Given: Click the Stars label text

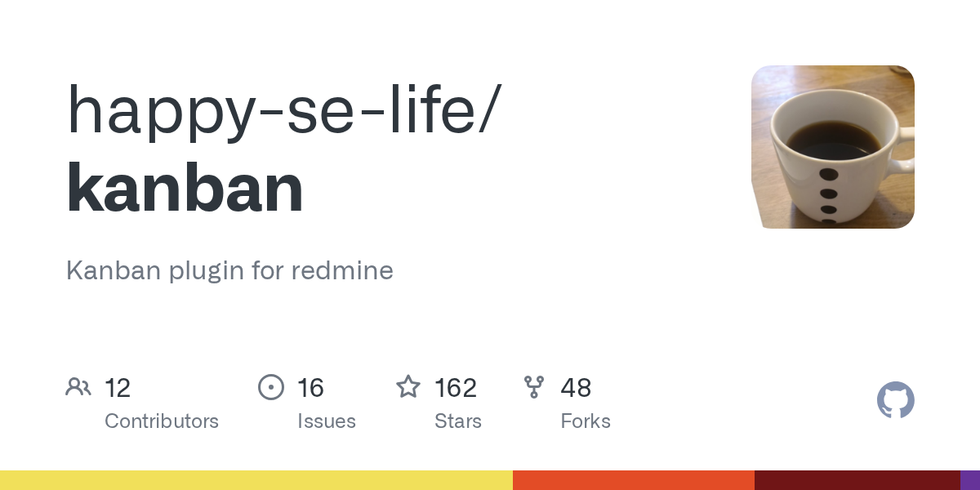Looking at the screenshot, I should [x=458, y=421].
